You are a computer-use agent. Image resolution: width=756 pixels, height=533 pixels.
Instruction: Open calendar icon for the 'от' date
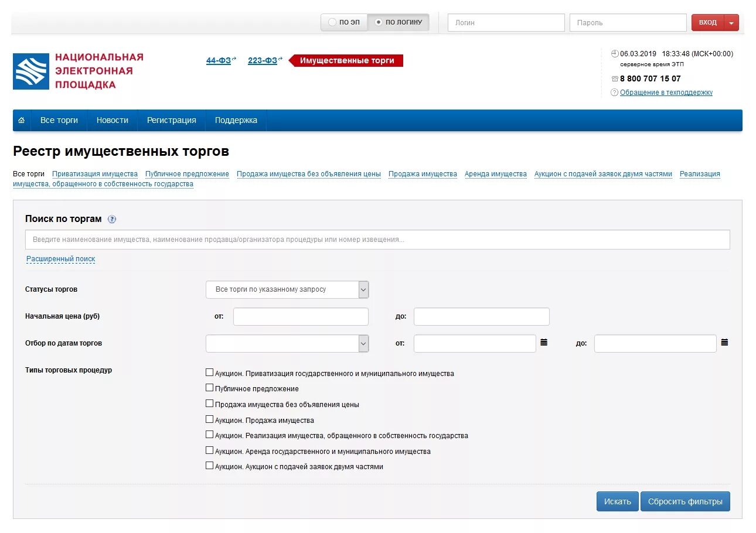coord(544,343)
